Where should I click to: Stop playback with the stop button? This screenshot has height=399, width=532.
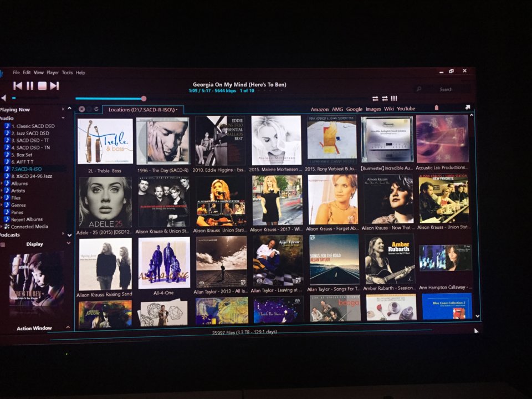point(42,86)
